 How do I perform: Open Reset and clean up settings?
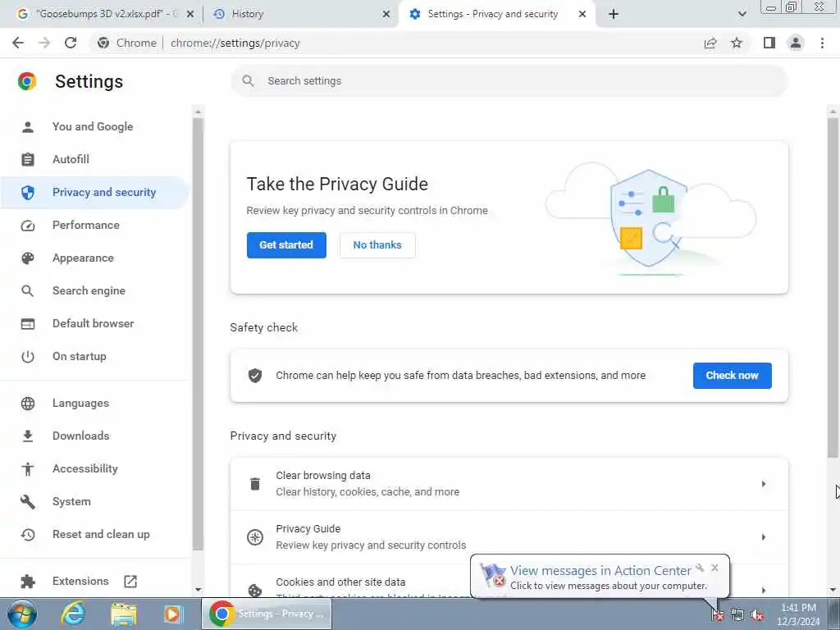coord(101,534)
